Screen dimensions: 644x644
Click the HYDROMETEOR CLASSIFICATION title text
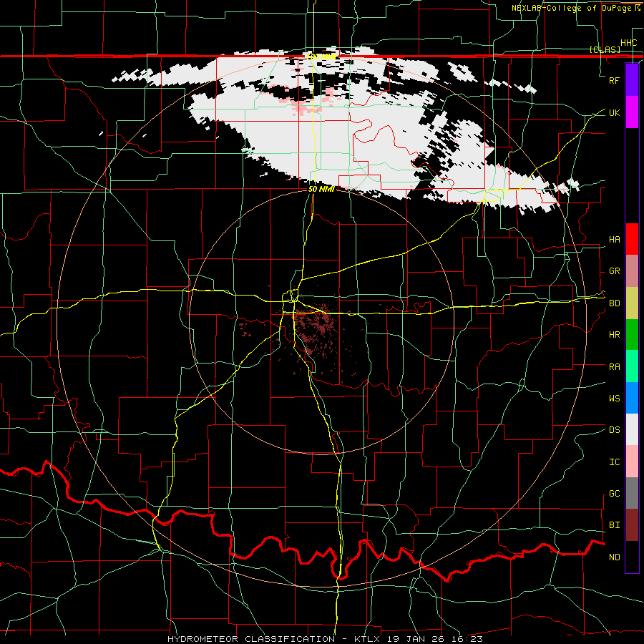click(x=251, y=639)
